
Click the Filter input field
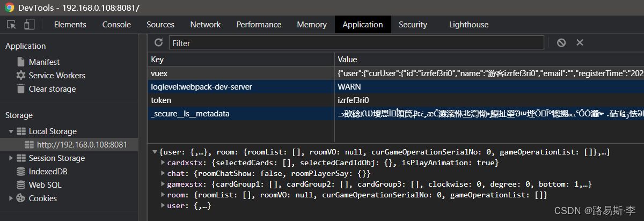(356, 43)
